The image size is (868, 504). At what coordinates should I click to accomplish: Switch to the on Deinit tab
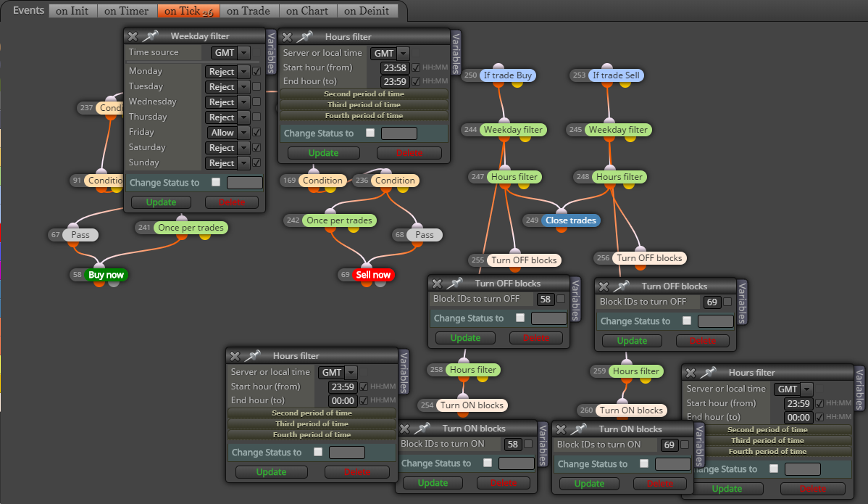tap(367, 11)
